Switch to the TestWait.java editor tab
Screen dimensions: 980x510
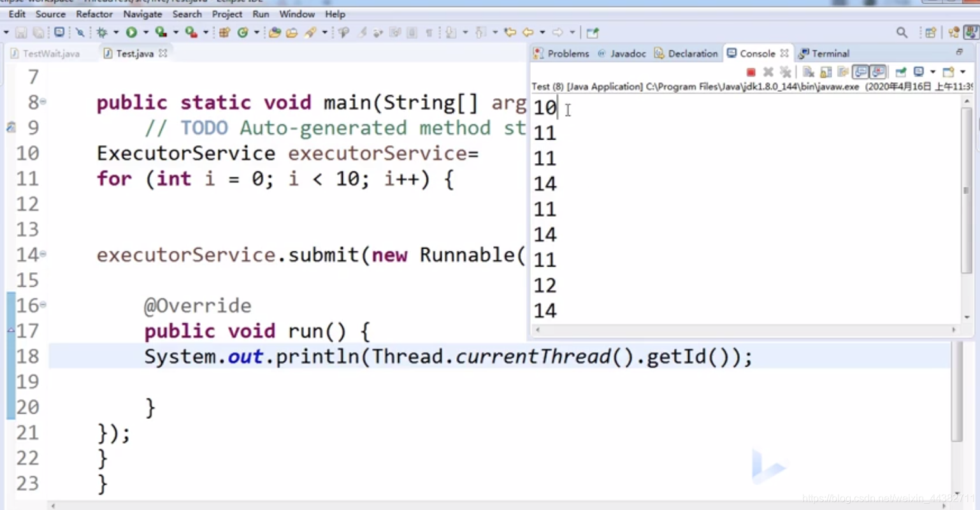click(x=45, y=54)
